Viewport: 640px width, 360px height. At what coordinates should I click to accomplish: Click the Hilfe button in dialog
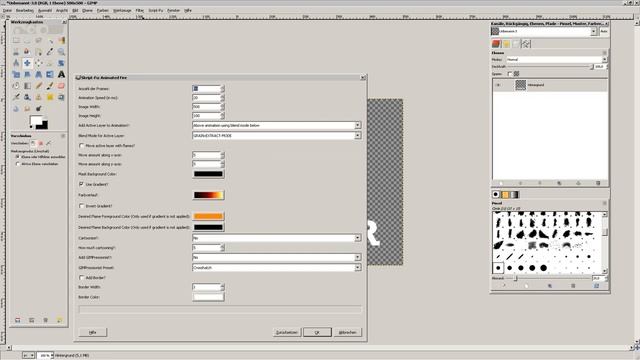(93, 332)
